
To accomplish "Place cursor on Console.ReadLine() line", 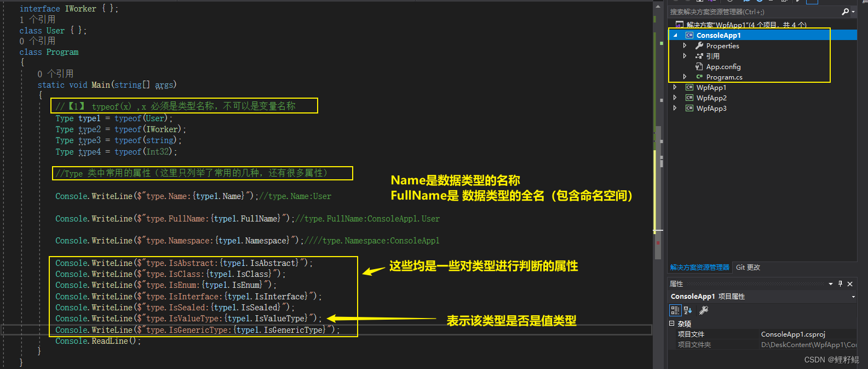I will click(98, 341).
